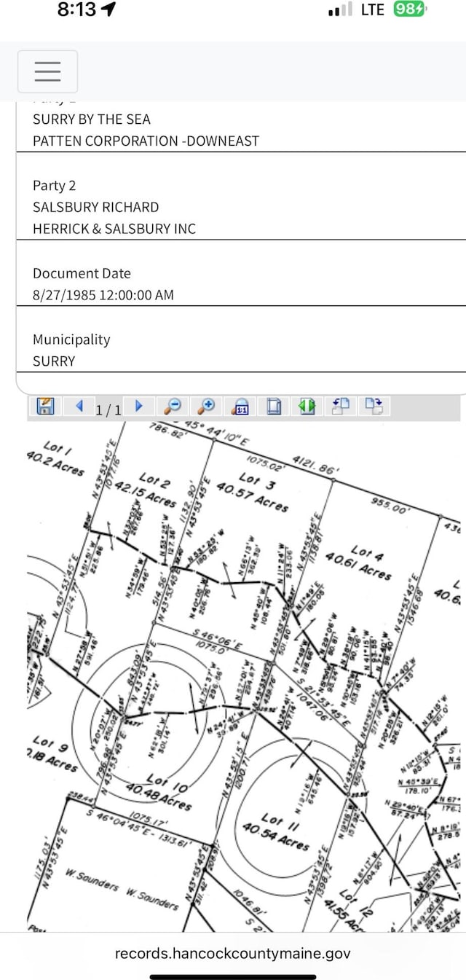Save the document with the disk icon
This screenshot has height=980, width=466.
(45, 407)
